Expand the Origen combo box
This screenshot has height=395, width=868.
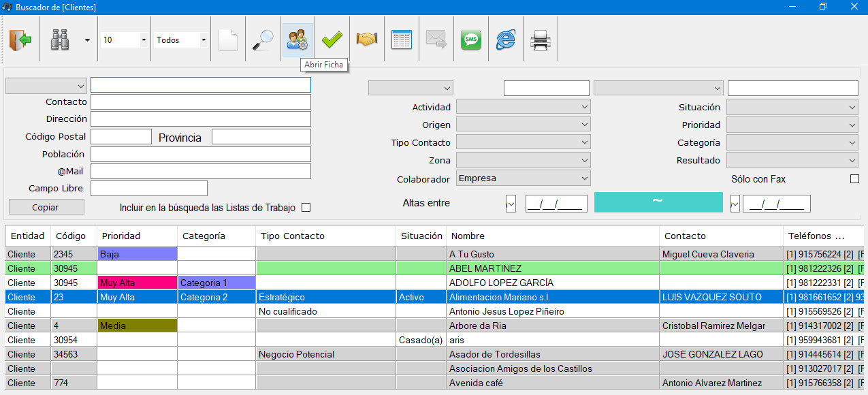pyautogui.click(x=523, y=125)
